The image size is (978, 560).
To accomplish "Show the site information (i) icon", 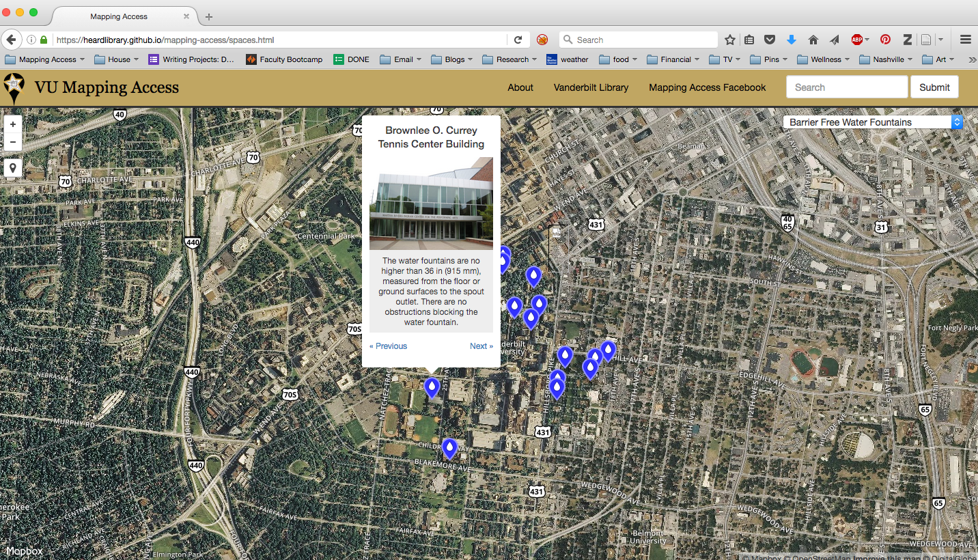I will click(x=31, y=40).
